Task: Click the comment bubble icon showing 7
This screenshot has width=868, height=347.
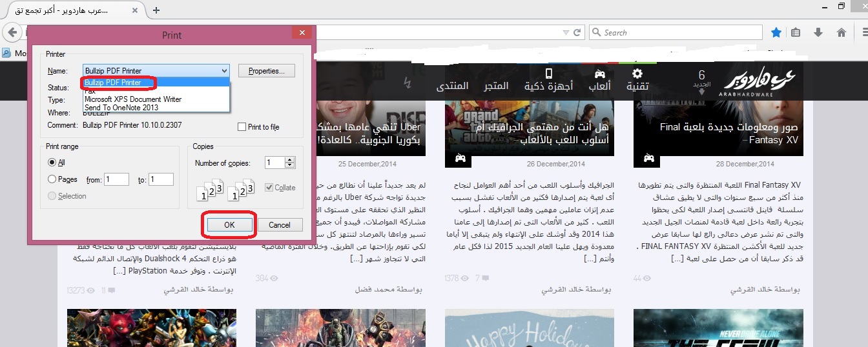Action: point(486,278)
